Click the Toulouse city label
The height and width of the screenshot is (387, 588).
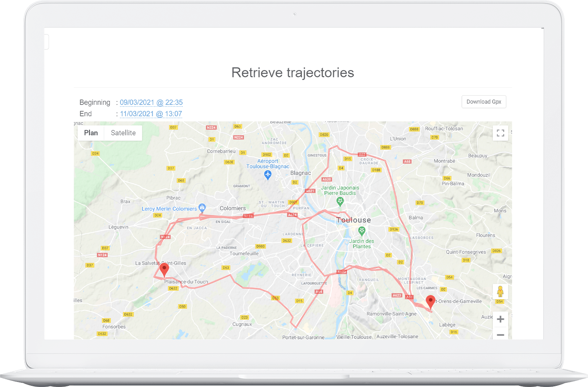tap(354, 220)
